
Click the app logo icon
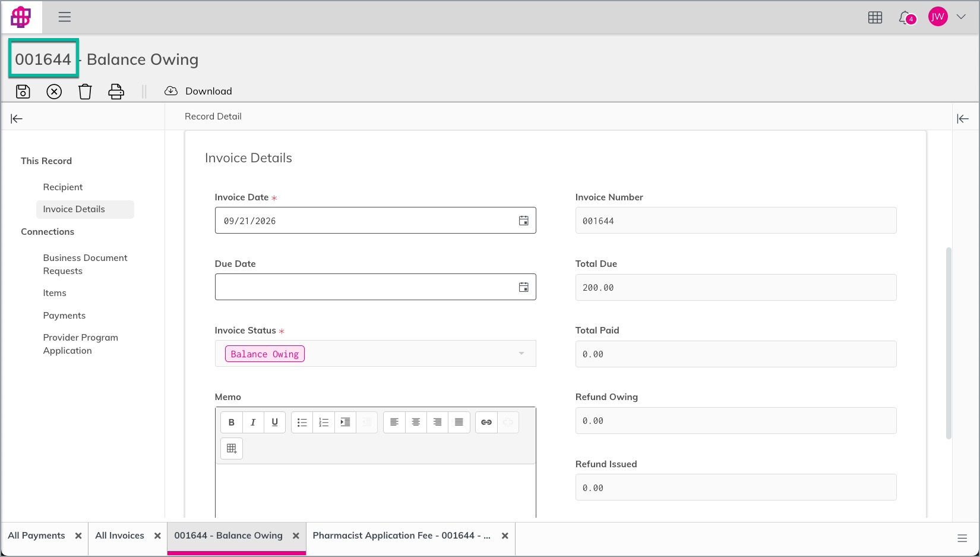tap(21, 17)
